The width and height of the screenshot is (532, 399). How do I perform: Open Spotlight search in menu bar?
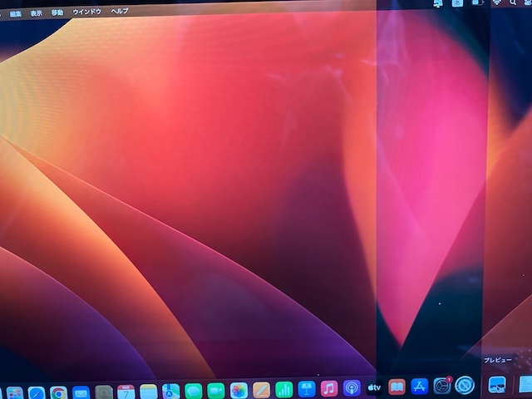click(513, 2)
